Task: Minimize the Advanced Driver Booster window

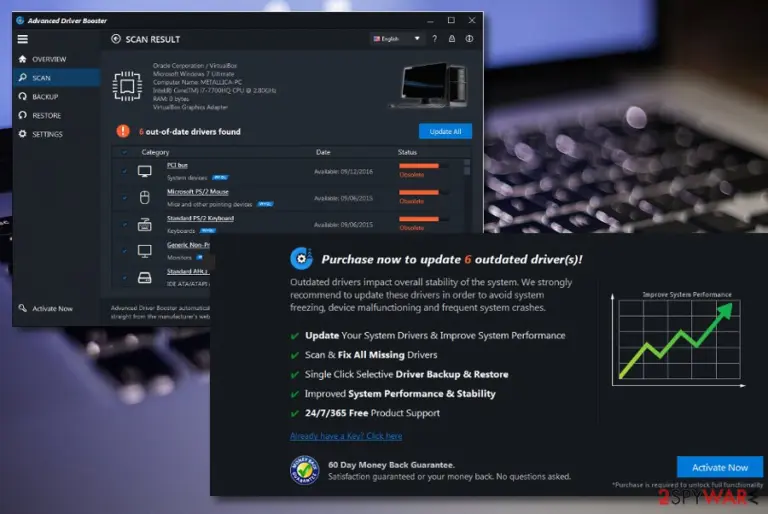Action: [430, 21]
